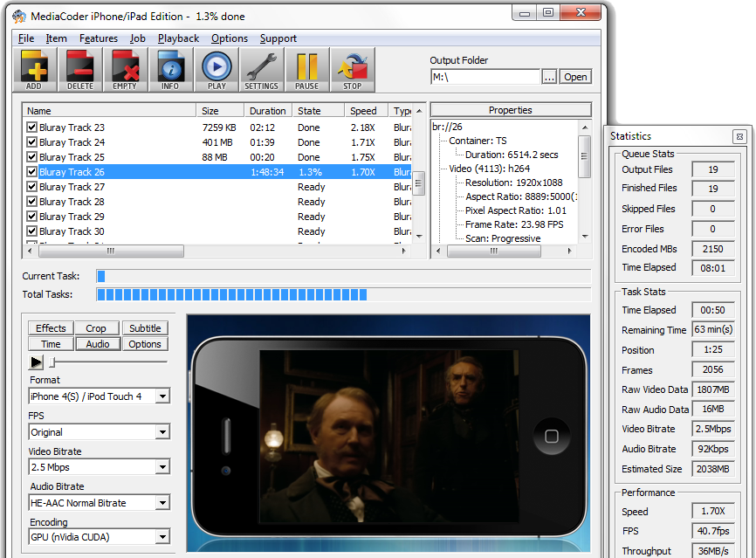The width and height of the screenshot is (756, 558).
Task: Click file list horizontal scrollbar thumb
Action: coord(111,251)
